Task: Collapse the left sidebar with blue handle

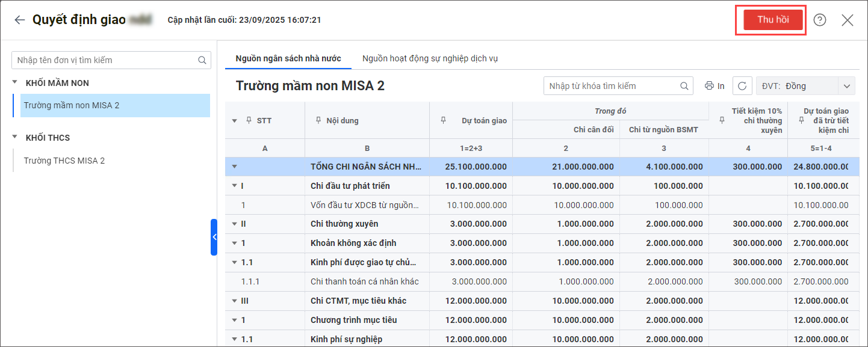Action: (214, 237)
